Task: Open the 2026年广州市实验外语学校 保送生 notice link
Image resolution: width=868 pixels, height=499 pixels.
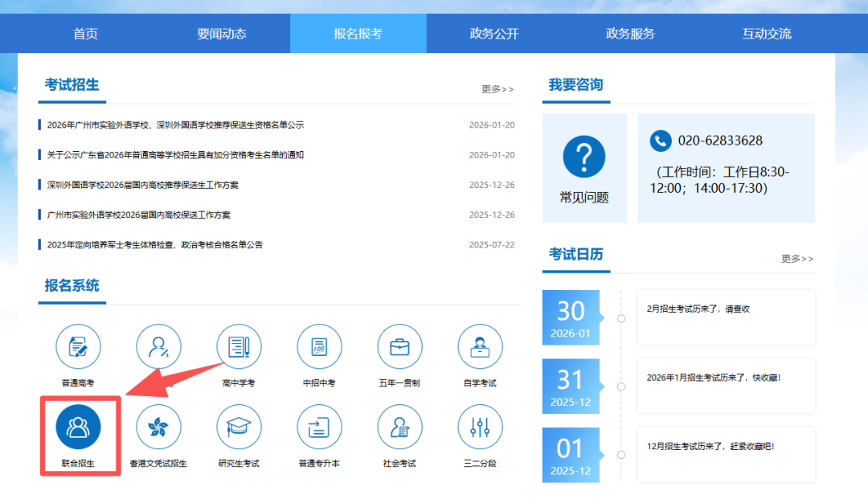Action: point(175,125)
